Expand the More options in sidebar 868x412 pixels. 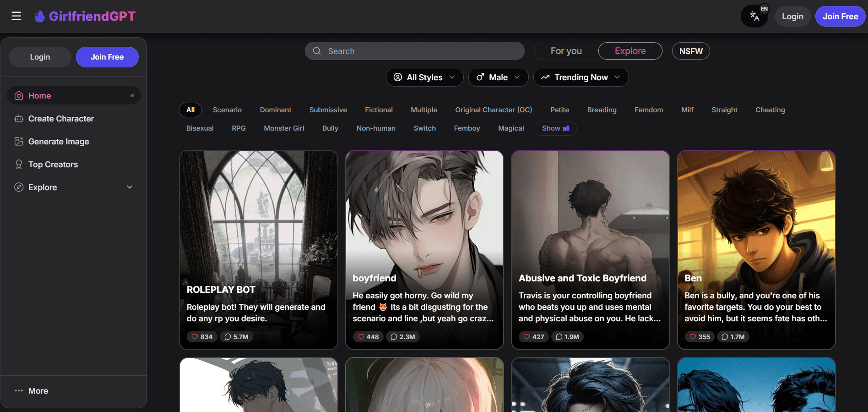click(74, 391)
